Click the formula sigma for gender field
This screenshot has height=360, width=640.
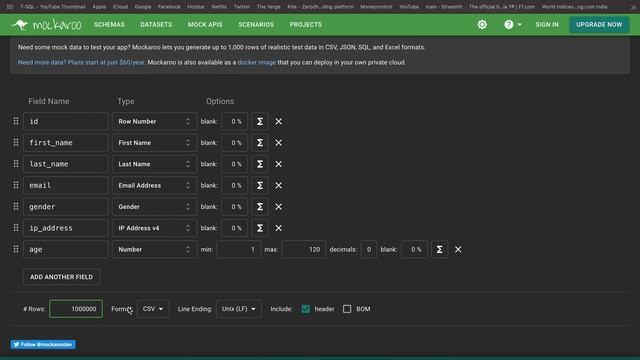[260, 207]
